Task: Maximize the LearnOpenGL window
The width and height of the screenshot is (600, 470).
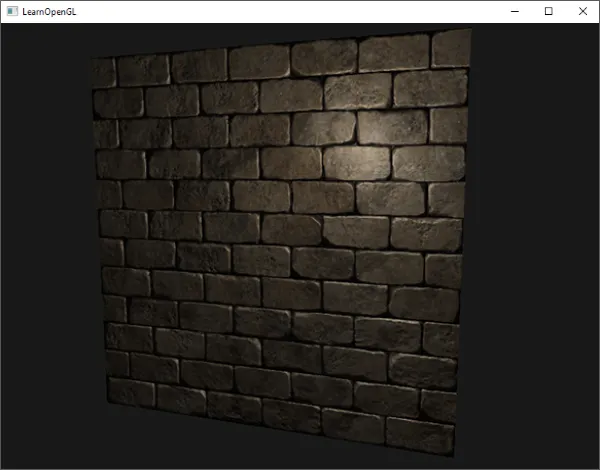Action: (548, 11)
